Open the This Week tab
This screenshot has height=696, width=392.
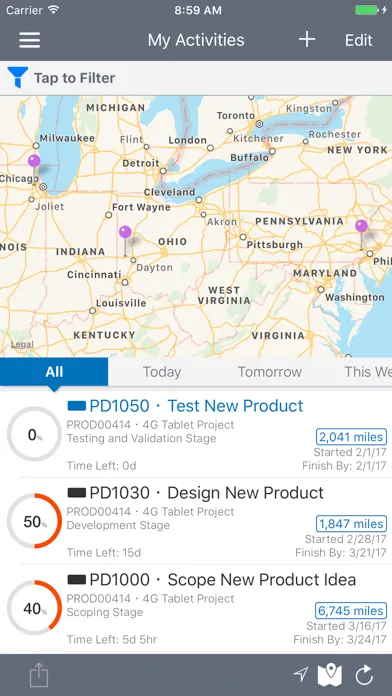pos(368,372)
